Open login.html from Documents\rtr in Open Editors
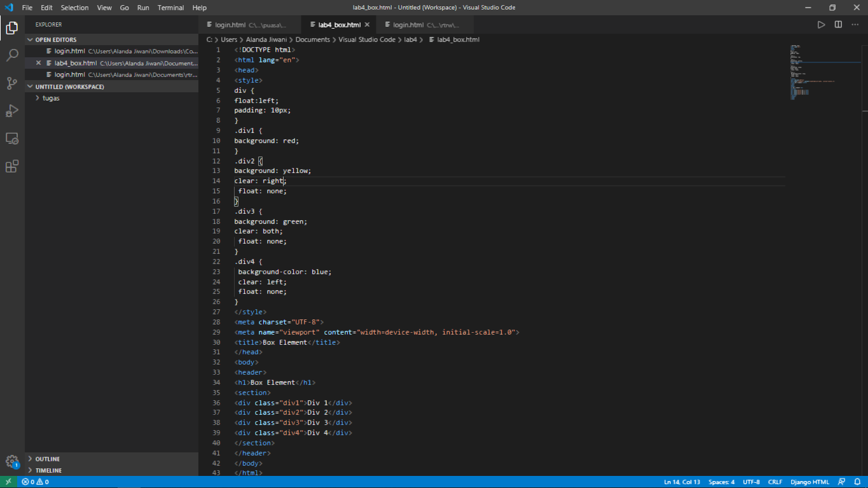This screenshot has height=488, width=868. 111,74
